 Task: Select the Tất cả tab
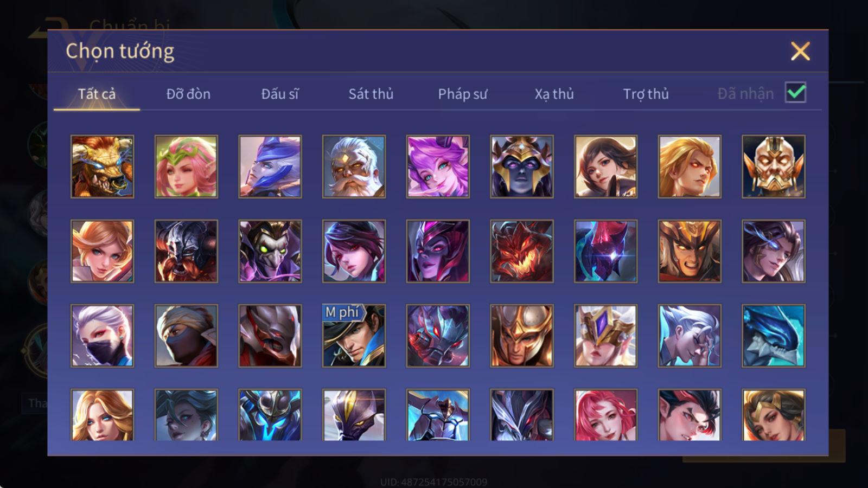click(97, 94)
